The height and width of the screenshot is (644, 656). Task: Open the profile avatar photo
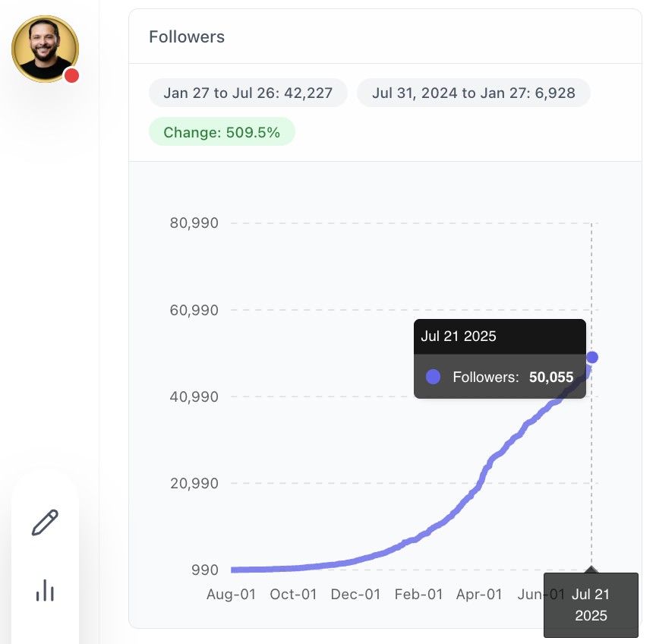44,48
